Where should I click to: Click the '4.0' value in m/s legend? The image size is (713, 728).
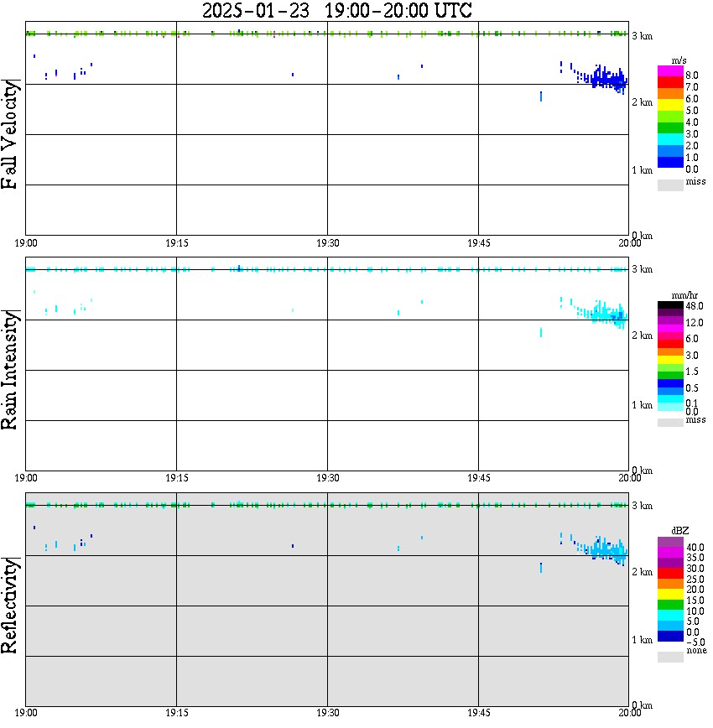pos(692,122)
